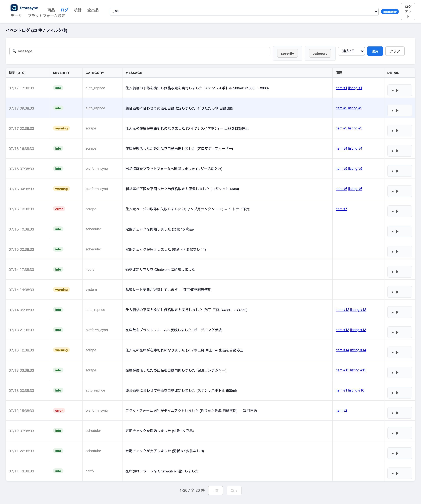Click the magnifier icon in message search

14,51
